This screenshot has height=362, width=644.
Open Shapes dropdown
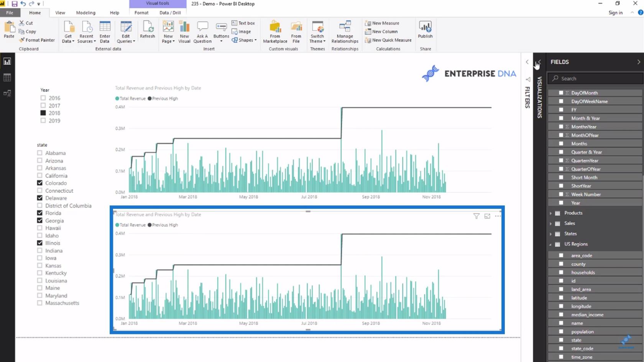tap(244, 40)
